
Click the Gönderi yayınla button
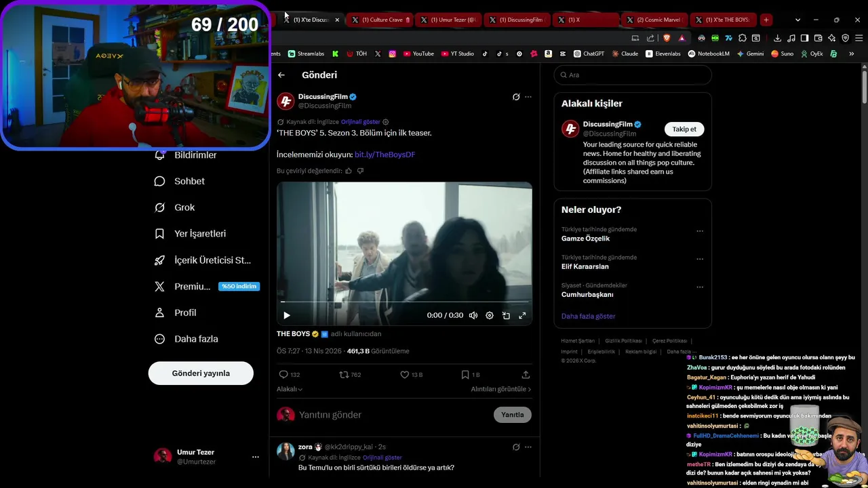[201, 373]
